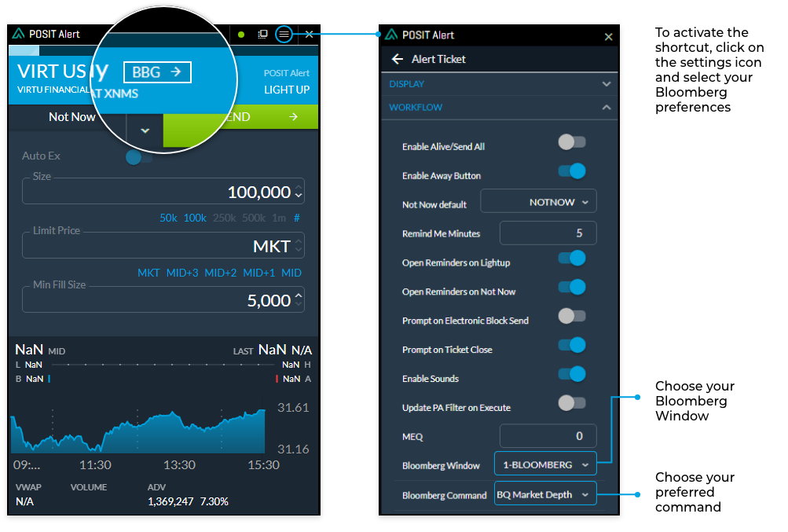Click the Not Now button
Viewport: 788px width, 532px height.
click(x=72, y=116)
